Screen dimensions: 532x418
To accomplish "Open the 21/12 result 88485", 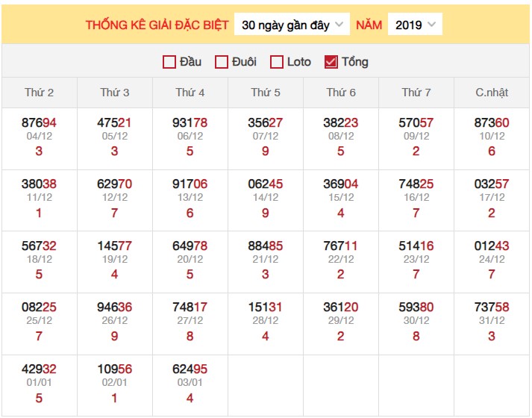I will click(266, 246).
